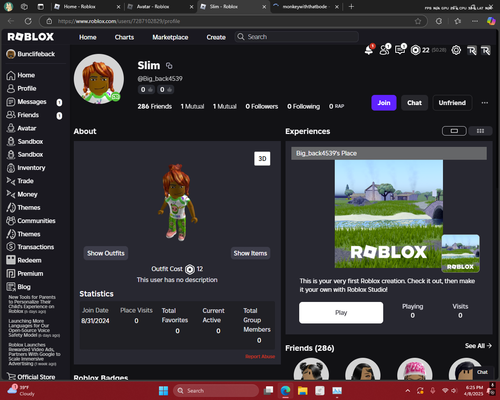Open the three-dot more options menu on the profile

tap(485, 103)
